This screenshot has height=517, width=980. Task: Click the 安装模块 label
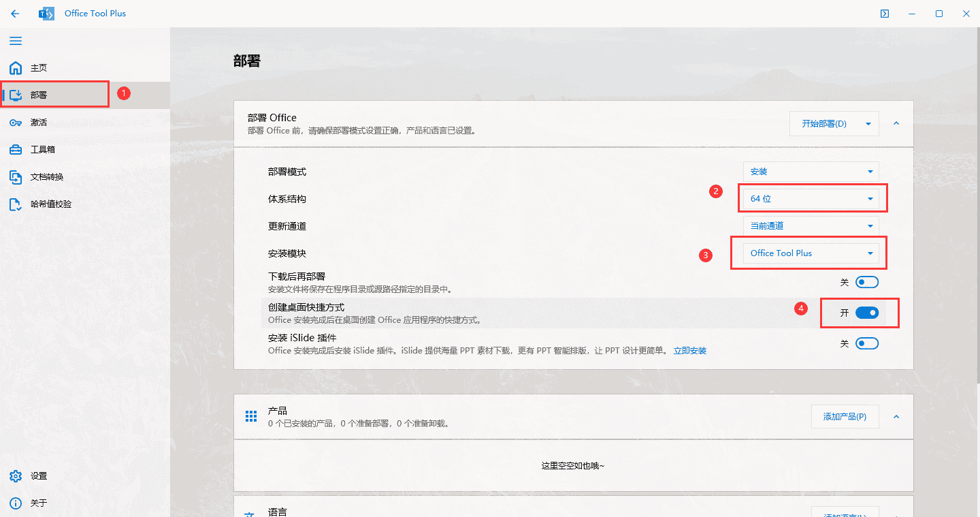tap(287, 253)
